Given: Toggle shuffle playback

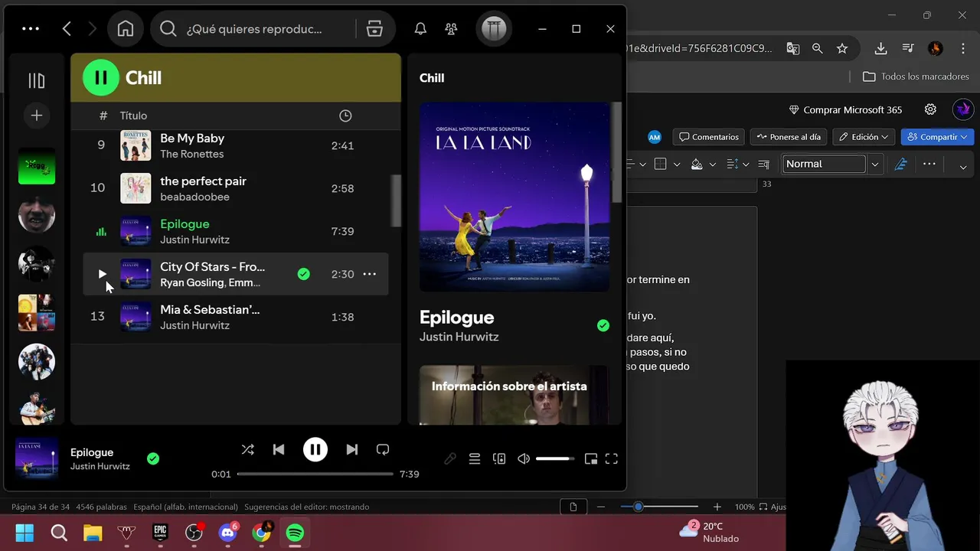Looking at the screenshot, I should point(247,450).
